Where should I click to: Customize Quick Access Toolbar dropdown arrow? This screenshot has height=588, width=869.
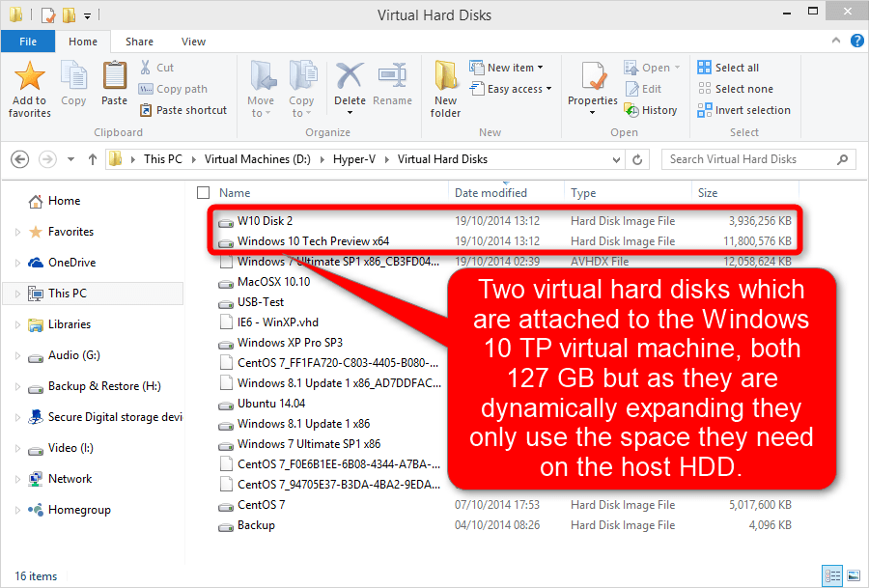click(88, 16)
